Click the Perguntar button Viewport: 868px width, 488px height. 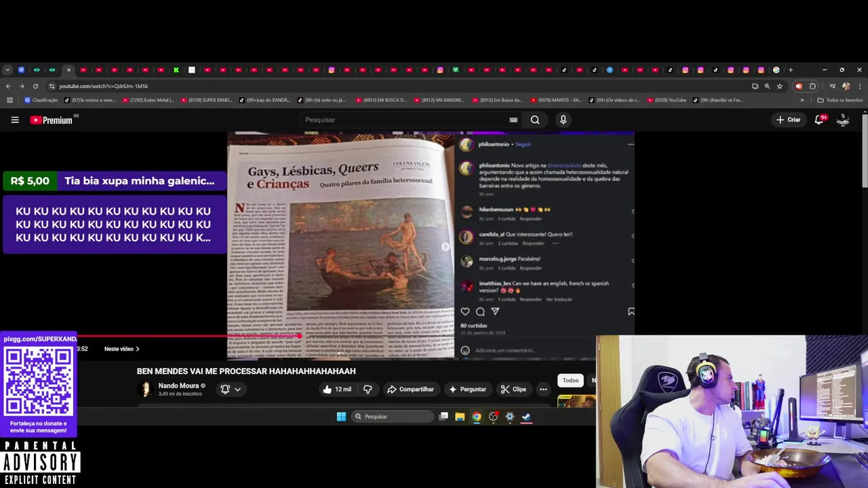click(x=467, y=389)
